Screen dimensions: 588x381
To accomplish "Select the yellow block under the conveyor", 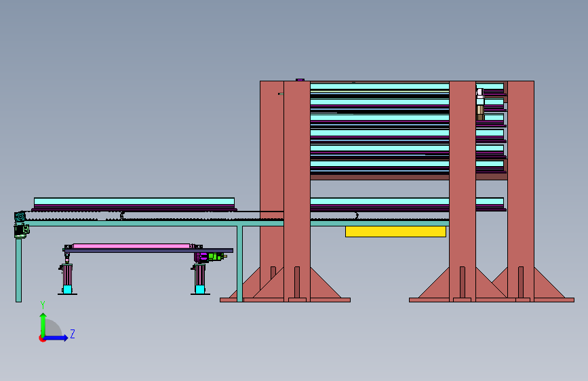I will (x=395, y=231).
